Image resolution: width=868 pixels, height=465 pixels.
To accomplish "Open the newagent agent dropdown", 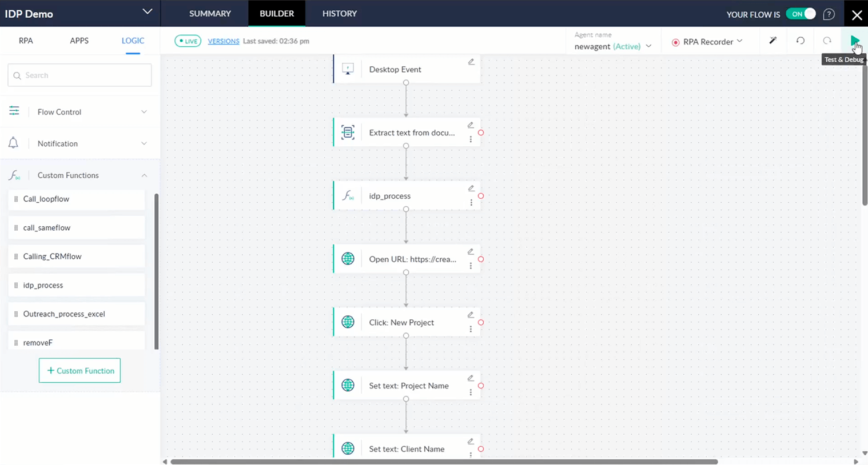I will (649, 46).
